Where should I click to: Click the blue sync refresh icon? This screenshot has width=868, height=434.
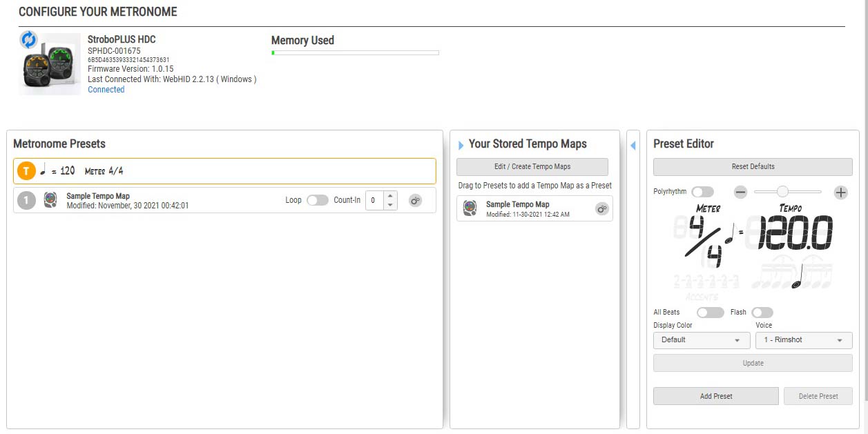tap(28, 39)
